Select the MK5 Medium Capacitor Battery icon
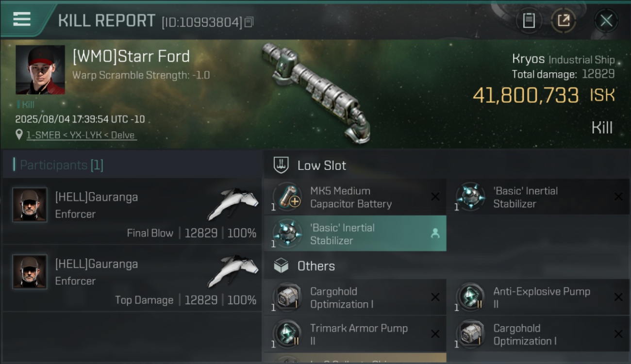This screenshot has width=631, height=364. (x=287, y=197)
